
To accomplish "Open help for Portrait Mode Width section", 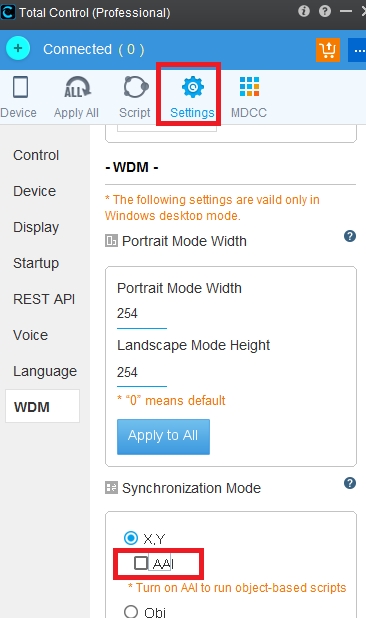I will click(x=350, y=236).
